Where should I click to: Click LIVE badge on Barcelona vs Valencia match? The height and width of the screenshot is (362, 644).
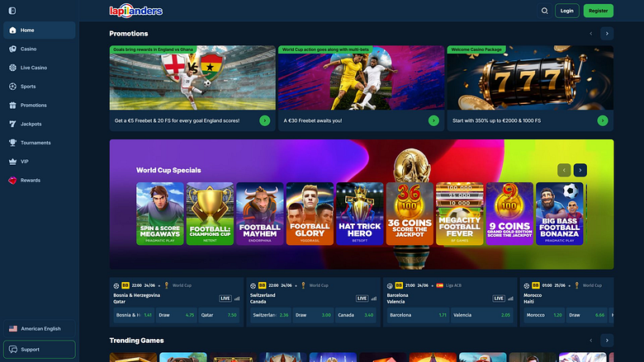(499, 299)
